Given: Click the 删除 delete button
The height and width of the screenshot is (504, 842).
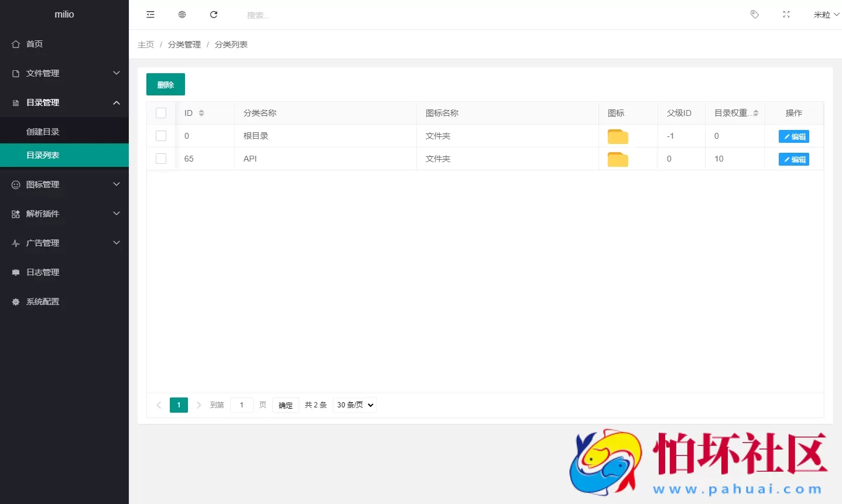Looking at the screenshot, I should (x=165, y=84).
